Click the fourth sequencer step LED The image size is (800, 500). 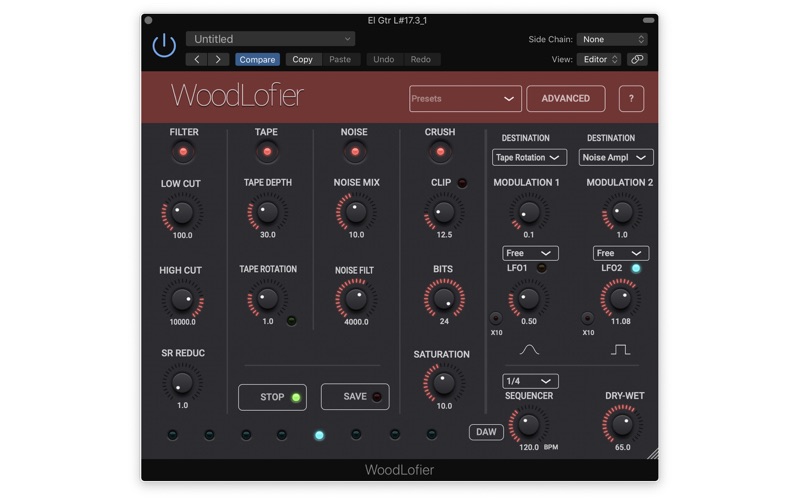(x=282, y=435)
